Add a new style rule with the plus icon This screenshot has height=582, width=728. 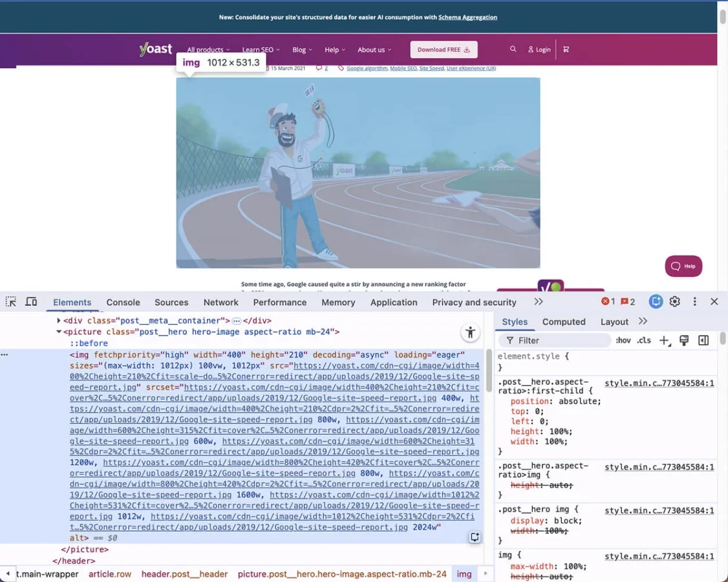(x=665, y=339)
